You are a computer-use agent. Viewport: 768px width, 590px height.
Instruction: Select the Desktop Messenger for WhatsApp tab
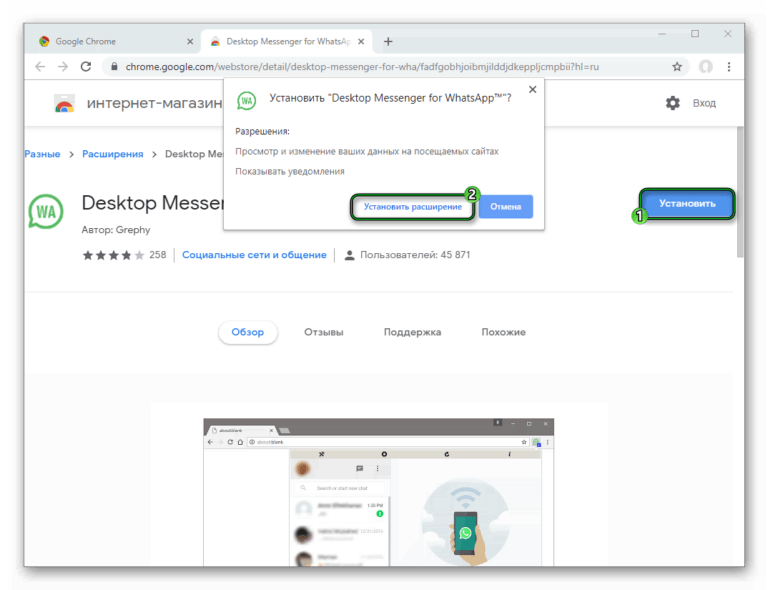coord(288,42)
